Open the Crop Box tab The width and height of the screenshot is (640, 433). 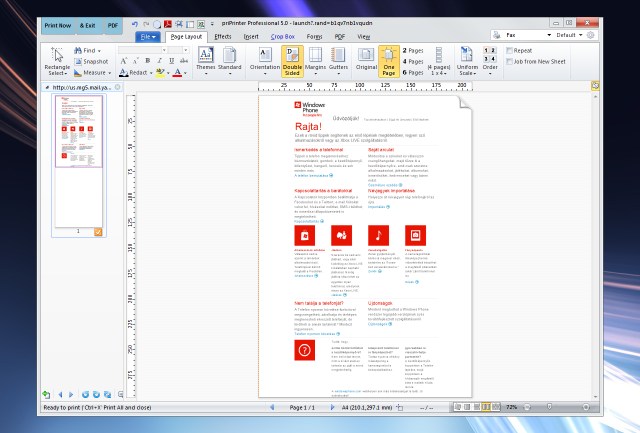[283, 36]
